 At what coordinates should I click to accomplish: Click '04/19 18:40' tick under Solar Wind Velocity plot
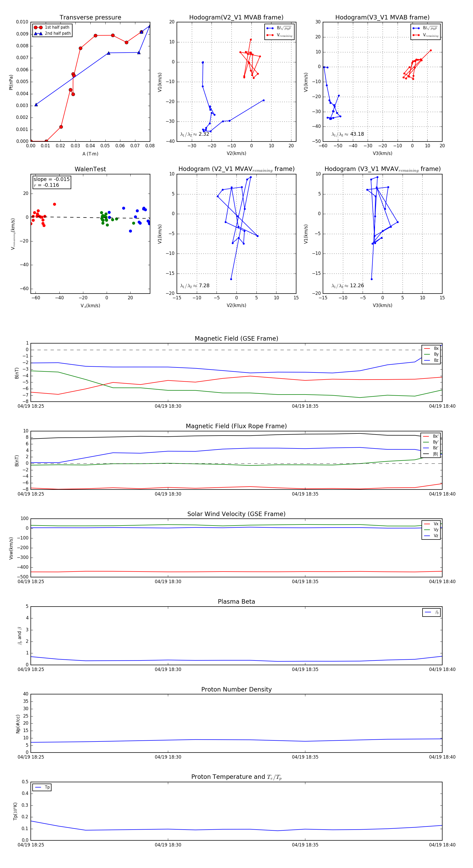click(442, 582)
